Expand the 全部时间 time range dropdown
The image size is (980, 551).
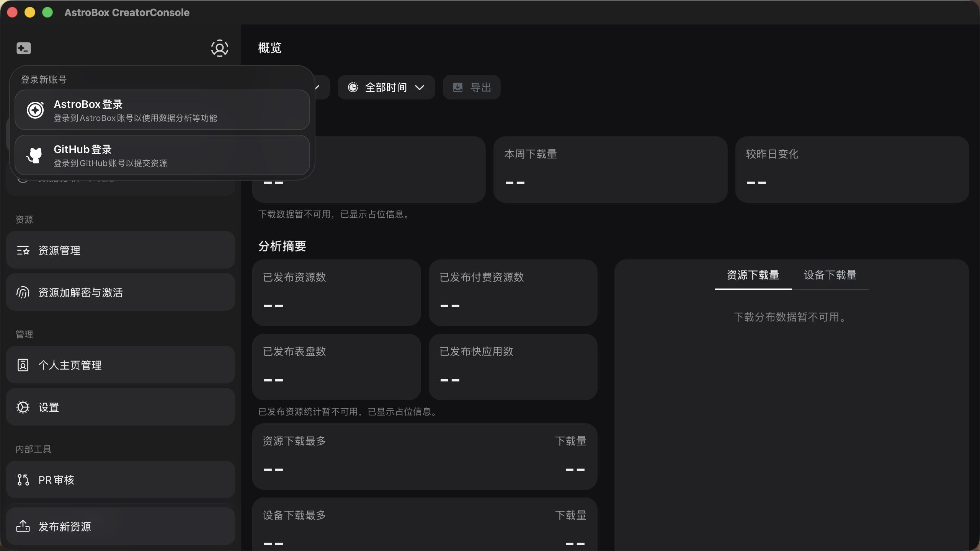386,88
